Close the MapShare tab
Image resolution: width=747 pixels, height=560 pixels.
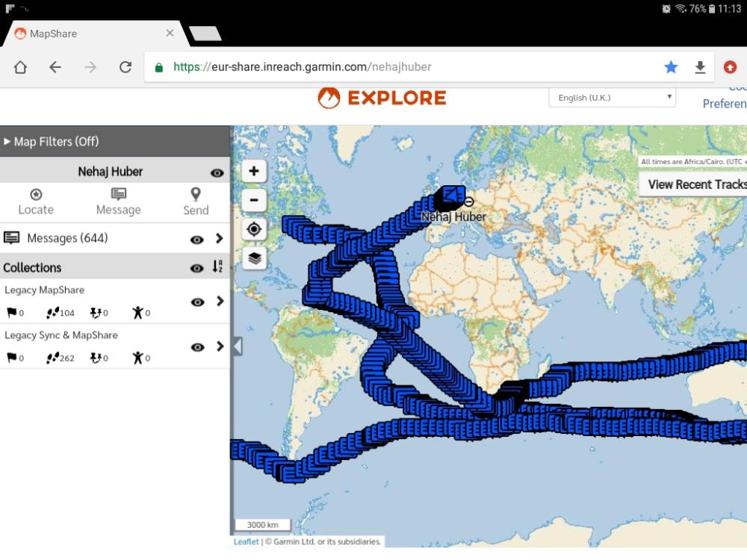(170, 33)
